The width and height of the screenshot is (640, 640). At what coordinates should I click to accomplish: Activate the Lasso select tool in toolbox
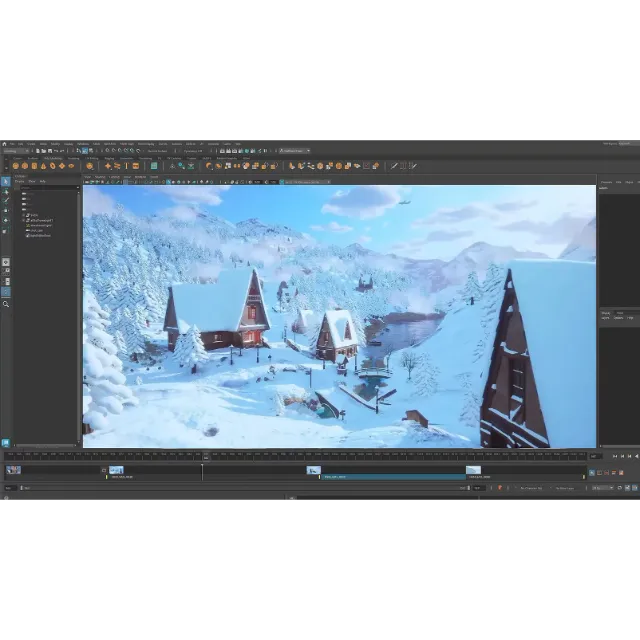point(6,191)
